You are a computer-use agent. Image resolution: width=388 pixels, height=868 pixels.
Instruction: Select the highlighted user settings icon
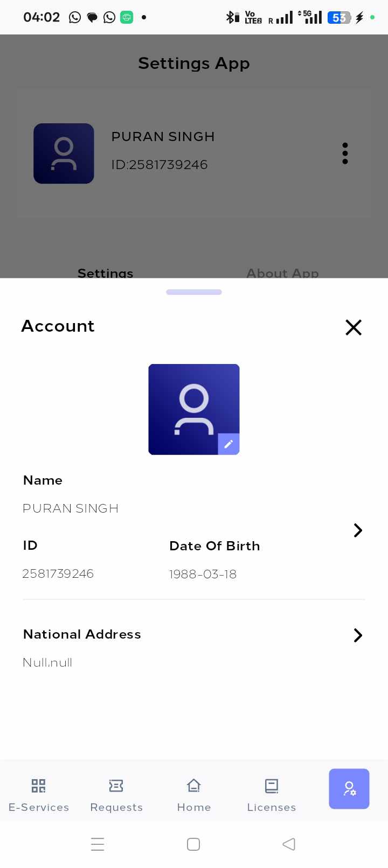tap(349, 789)
